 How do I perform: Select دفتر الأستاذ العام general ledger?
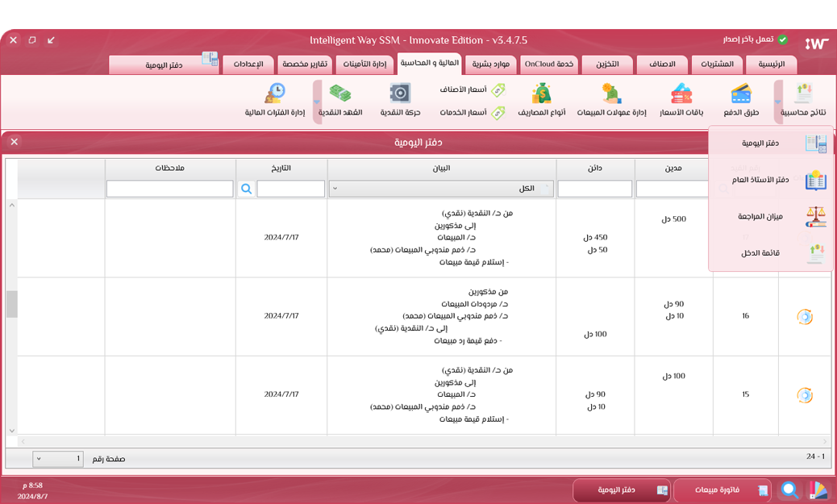(x=770, y=180)
